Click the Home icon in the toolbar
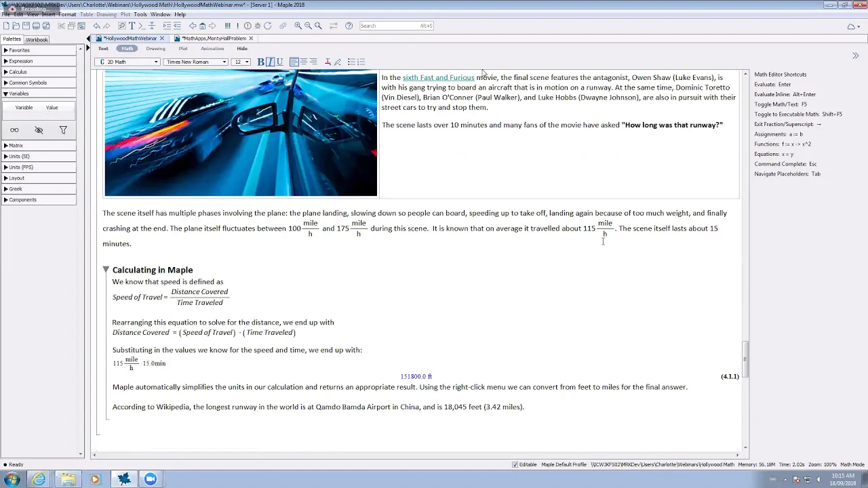The image size is (868, 488). (202, 26)
